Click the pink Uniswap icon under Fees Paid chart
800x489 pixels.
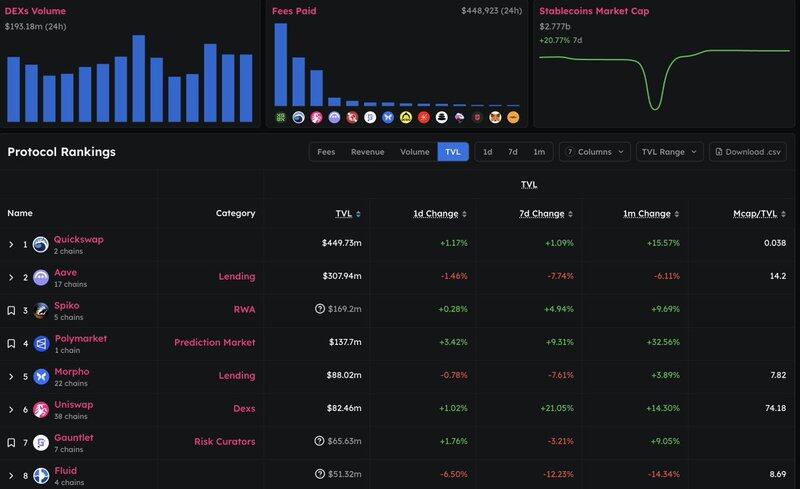(x=316, y=117)
